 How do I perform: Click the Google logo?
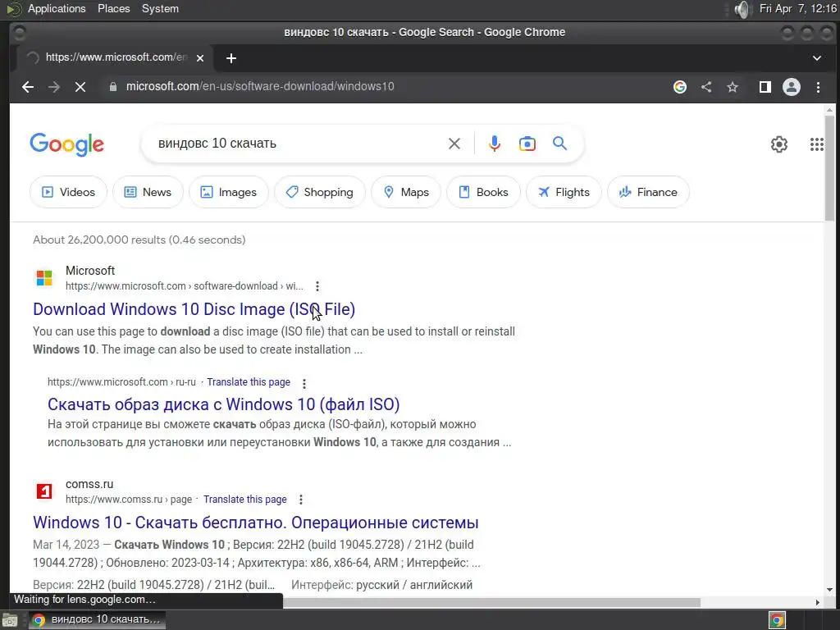coord(67,144)
